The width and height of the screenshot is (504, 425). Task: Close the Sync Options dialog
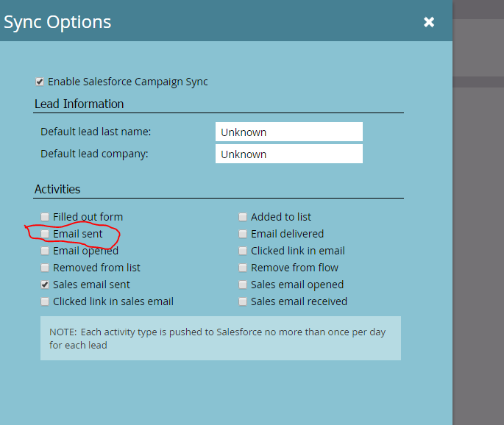429,22
